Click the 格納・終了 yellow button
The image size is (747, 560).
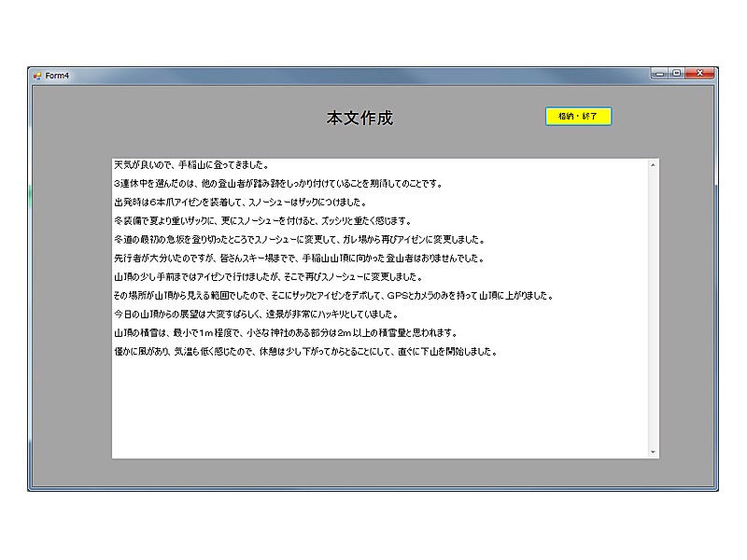[578, 117]
